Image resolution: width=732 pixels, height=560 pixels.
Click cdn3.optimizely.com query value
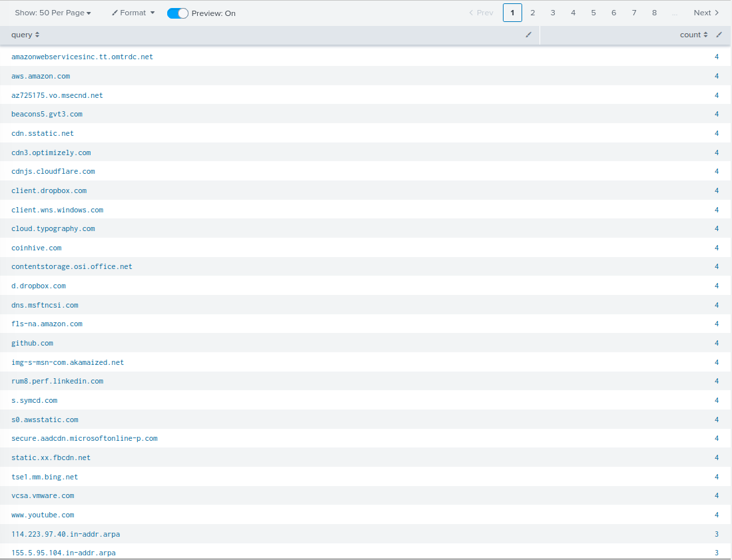click(51, 152)
